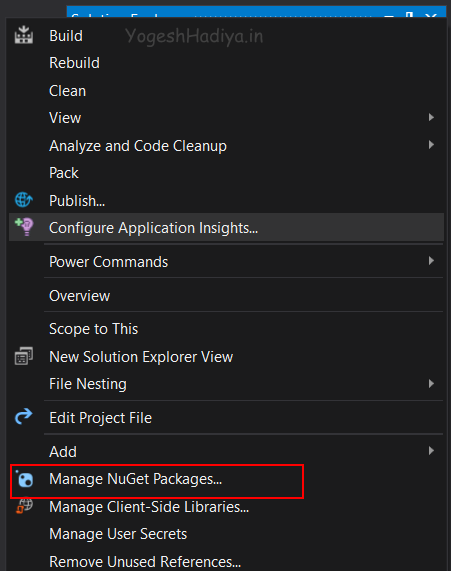Select Configure Application Insights...
This screenshot has width=451, height=571.
(x=226, y=228)
